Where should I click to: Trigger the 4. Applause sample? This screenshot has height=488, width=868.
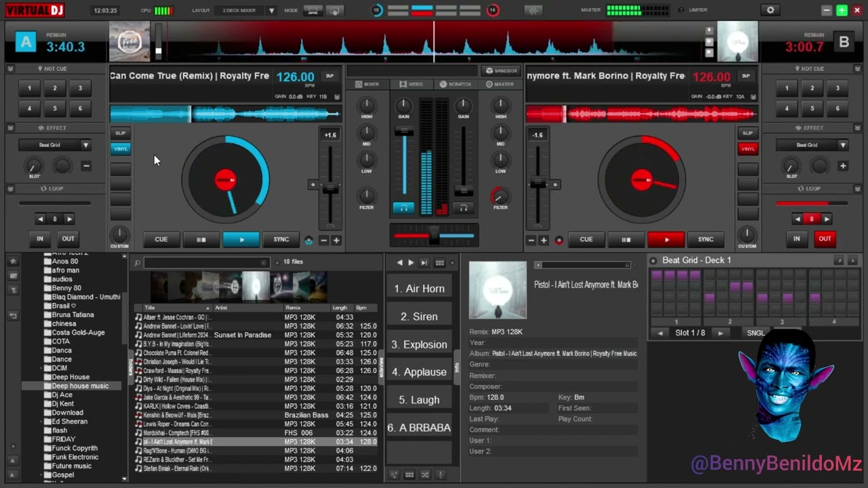click(419, 372)
